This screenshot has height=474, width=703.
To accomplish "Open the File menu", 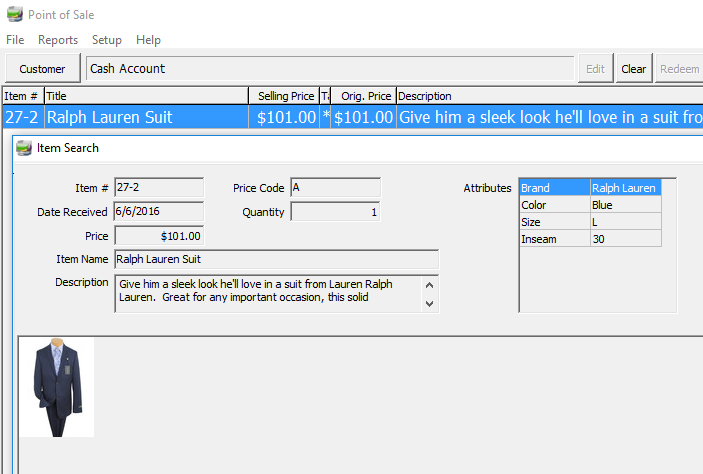I will pos(15,40).
